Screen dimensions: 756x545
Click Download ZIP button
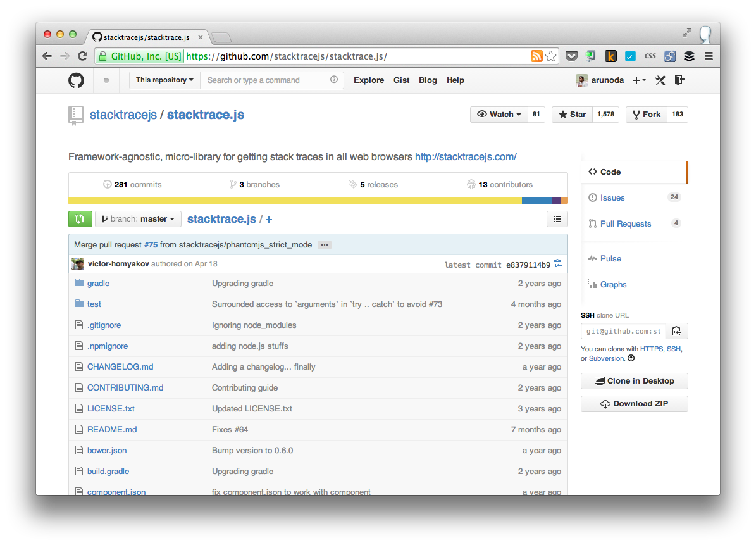(634, 404)
